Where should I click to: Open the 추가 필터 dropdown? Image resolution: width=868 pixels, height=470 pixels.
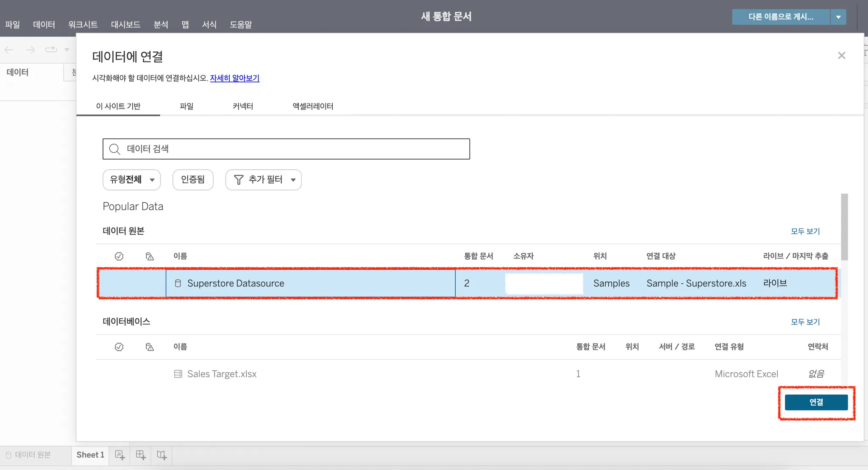pyautogui.click(x=263, y=180)
